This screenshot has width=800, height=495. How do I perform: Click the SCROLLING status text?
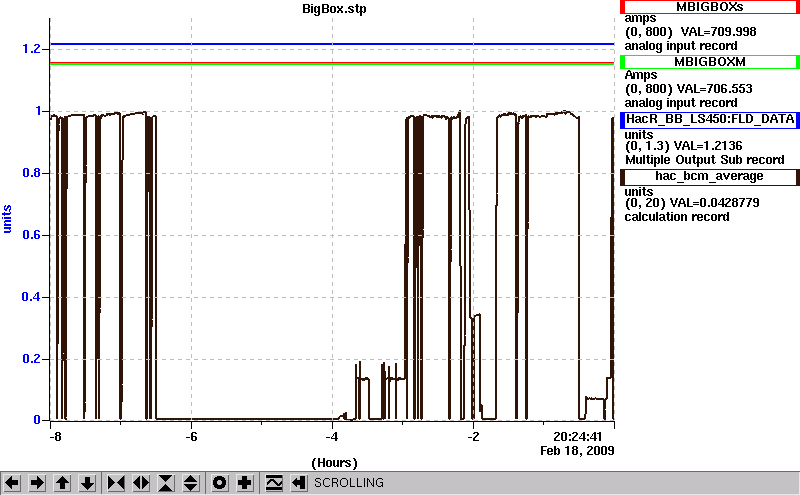[x=349, y=483]
